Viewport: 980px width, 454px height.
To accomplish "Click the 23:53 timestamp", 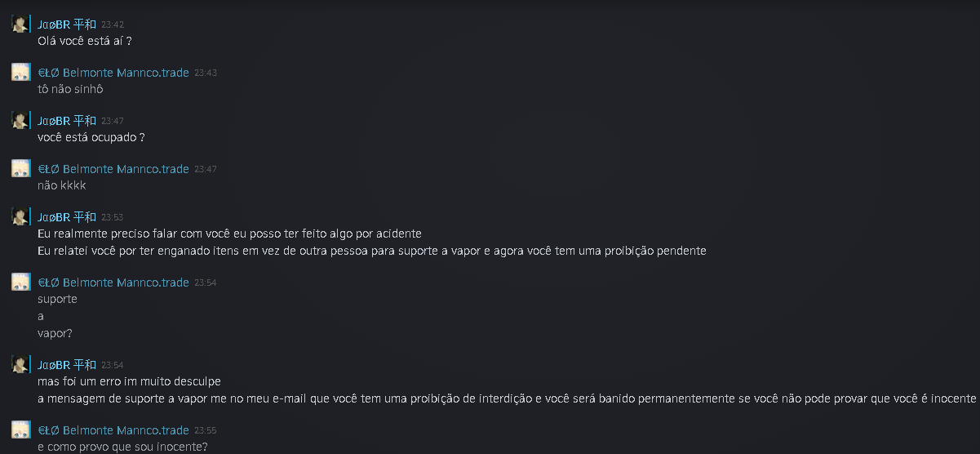I will [113, 218].
